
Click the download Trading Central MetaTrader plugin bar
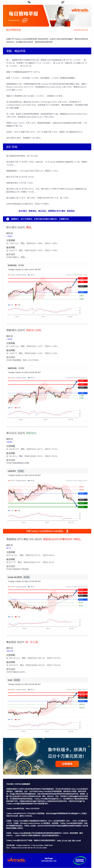click(x=47, y=531)
